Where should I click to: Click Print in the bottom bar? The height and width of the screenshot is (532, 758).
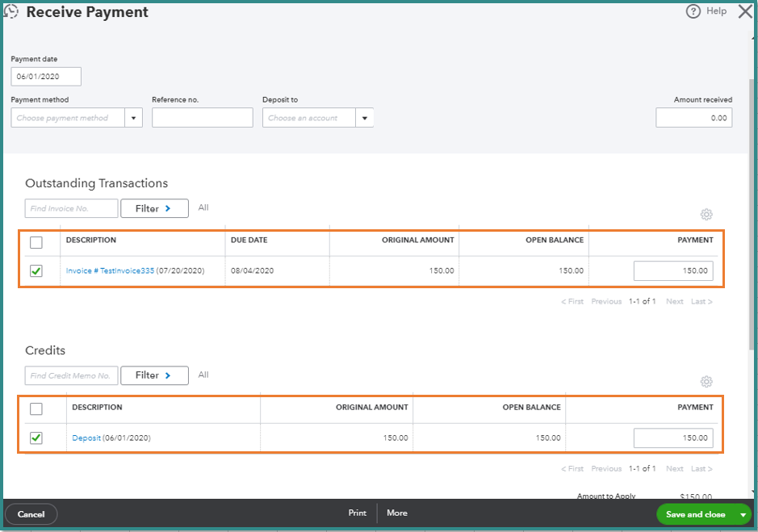pyautogui.click(x=358, y=513)
